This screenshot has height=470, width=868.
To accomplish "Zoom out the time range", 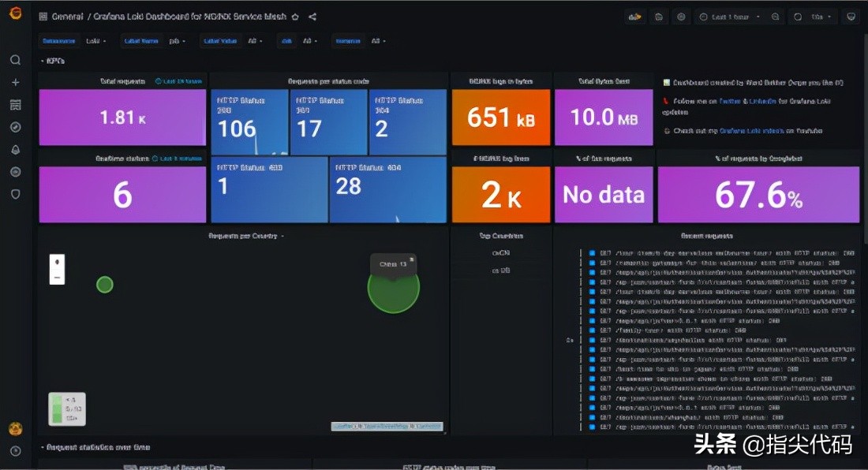I will tap(776, 17).
